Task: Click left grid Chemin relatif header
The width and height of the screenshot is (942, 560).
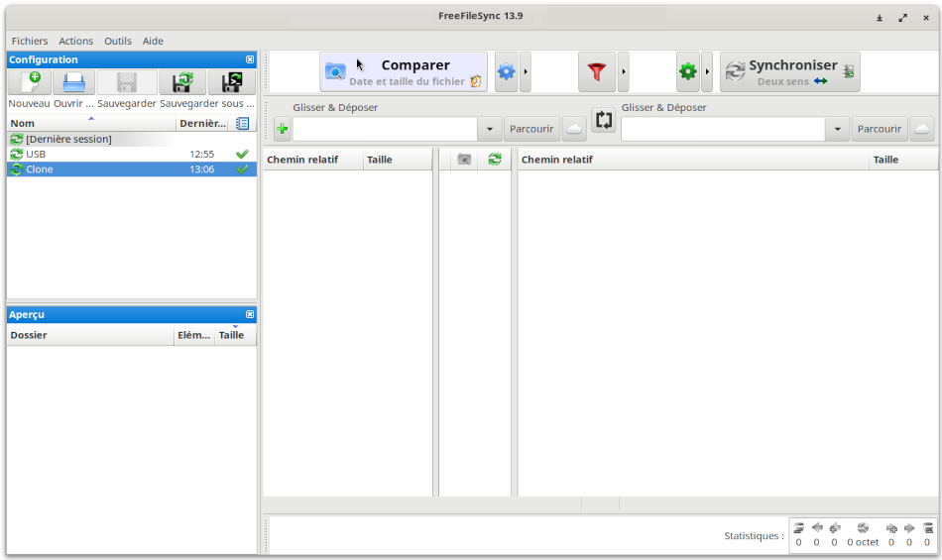Action: click(x=313, y=160)
